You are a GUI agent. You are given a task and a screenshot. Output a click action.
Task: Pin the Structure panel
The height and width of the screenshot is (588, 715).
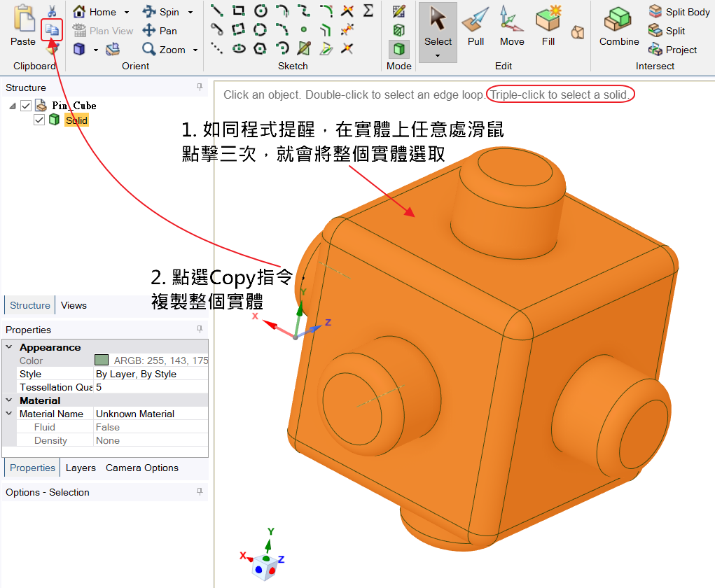click(x=200, y=87)
